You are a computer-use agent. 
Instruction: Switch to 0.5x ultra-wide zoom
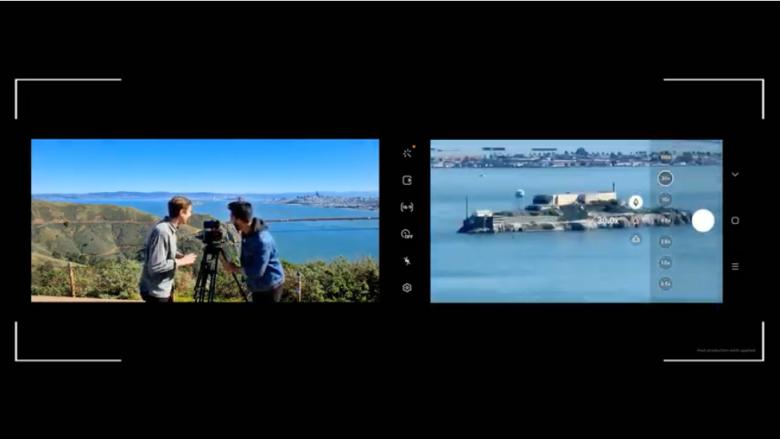point(666,284)
